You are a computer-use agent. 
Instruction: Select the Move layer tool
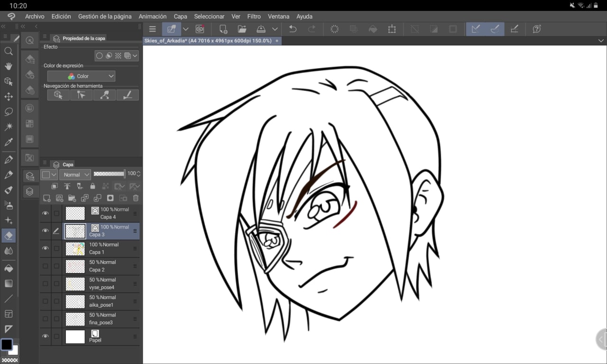pos(9,97)
